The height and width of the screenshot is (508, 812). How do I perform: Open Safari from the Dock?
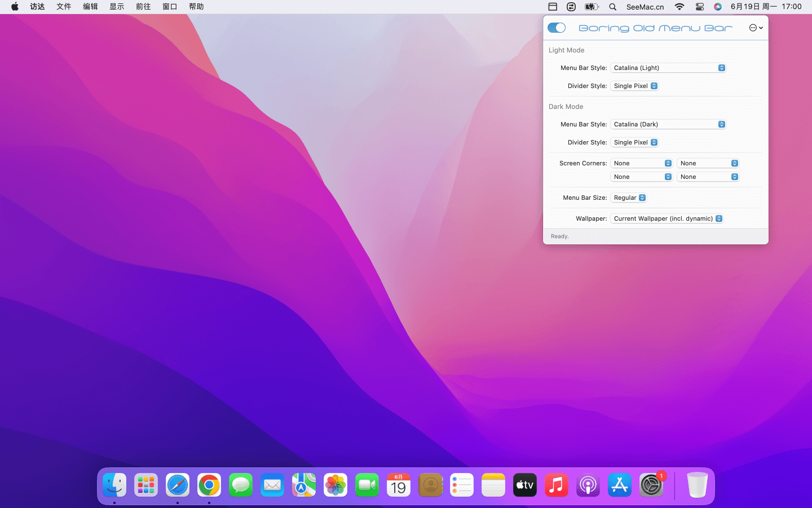coord(178,485)
